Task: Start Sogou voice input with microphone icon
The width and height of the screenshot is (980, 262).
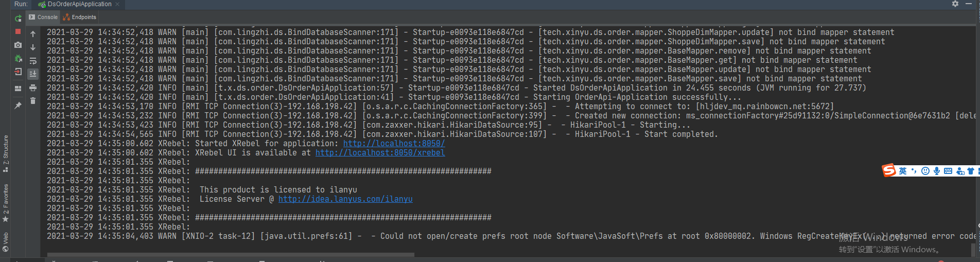Action: coord(937,171)
